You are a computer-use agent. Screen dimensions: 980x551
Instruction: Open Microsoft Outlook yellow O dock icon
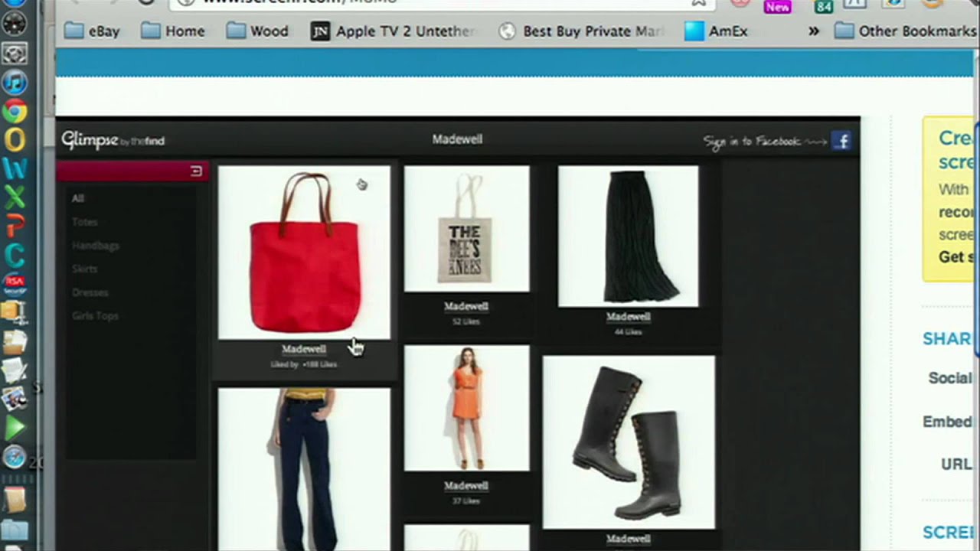pos(15,140)
